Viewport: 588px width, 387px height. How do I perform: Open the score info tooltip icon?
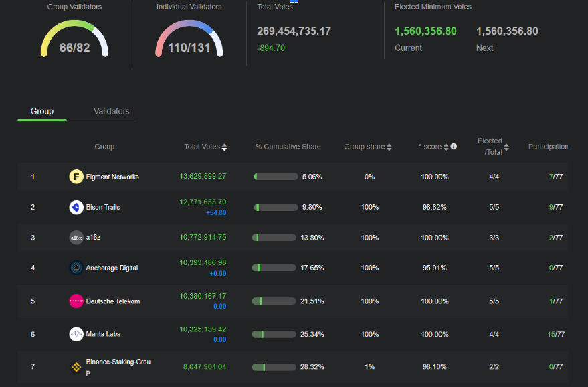[454, 147]
